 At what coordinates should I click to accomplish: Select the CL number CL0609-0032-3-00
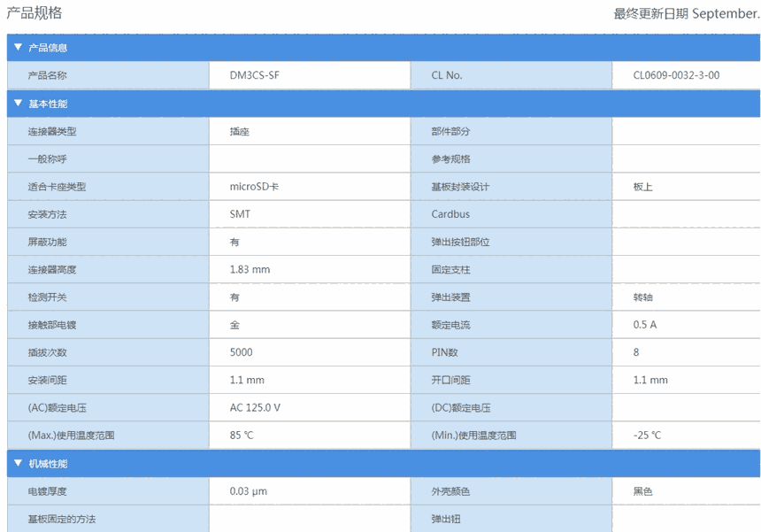point(676,75)
